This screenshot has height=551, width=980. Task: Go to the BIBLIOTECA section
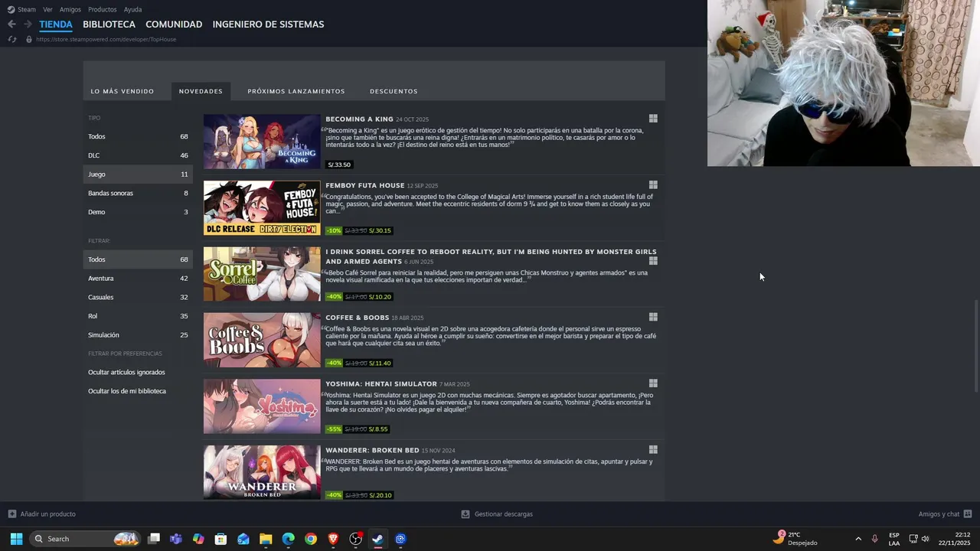[109, 24]
